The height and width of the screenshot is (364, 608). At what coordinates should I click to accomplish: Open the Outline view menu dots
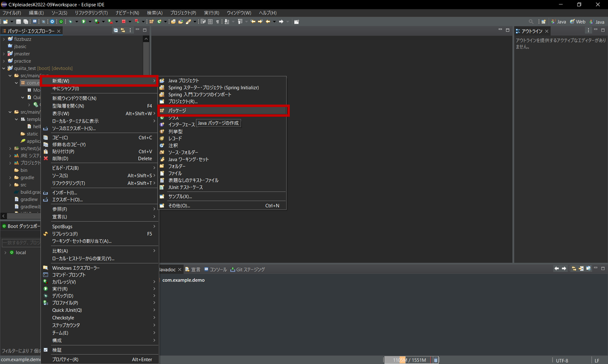[588, 30]
